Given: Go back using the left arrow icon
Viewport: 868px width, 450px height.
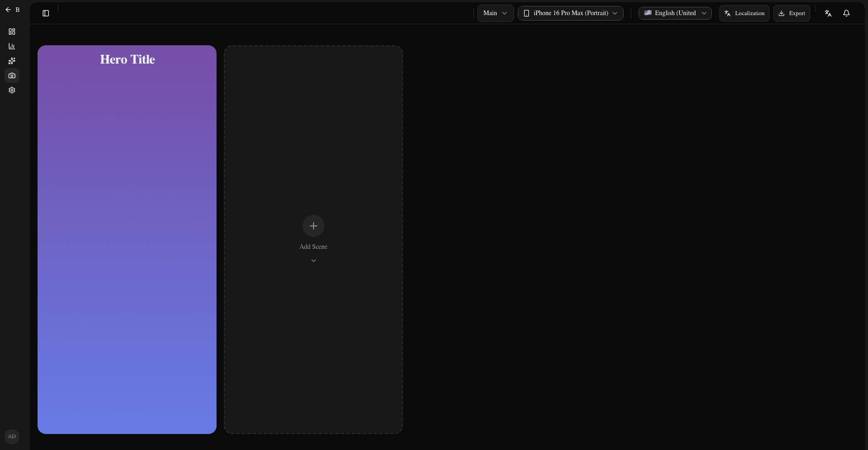Looking at the screenshot, I should (x=8, y=10).
